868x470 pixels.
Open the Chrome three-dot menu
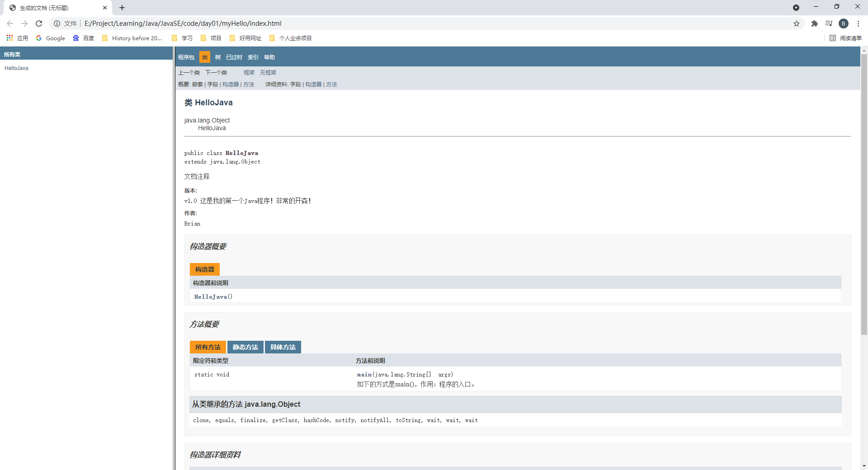858,23
